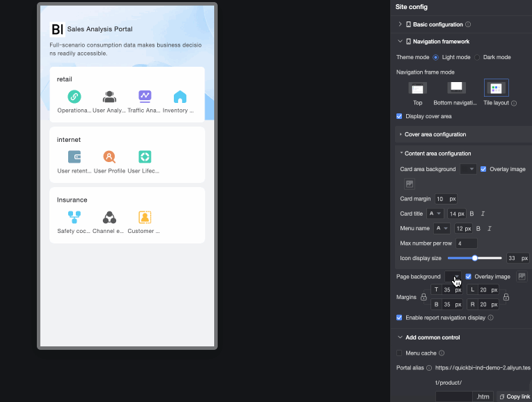The image size is (532, 402).
Task: Toggle bold for Card title
Action: pyautogui.click(x=471, y=214)
